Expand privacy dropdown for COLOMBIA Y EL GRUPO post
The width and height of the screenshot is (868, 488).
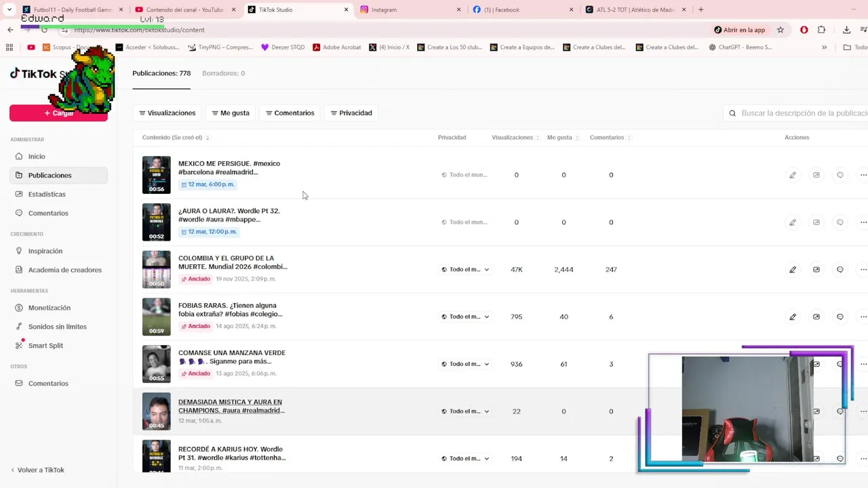pos(465,270)
